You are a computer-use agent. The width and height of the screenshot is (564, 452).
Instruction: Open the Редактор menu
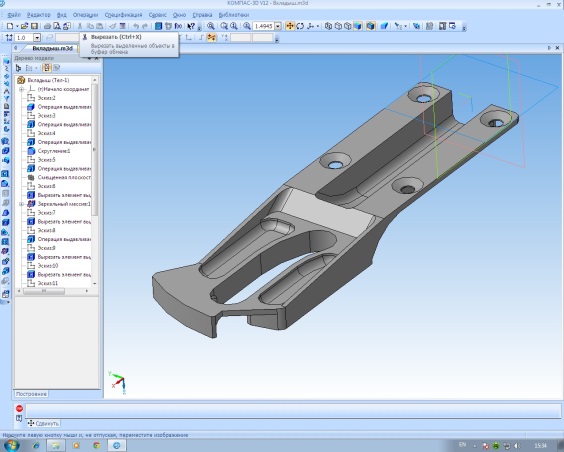pyautogui.click(x=38, y=15)
